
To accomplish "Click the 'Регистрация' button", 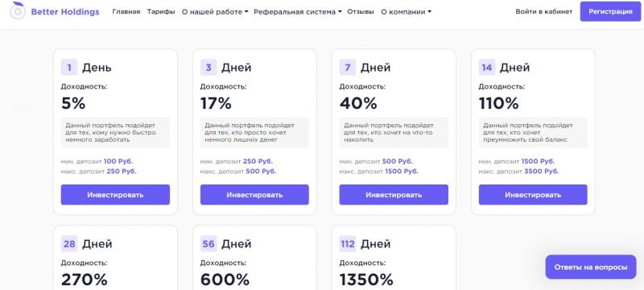I will pos(610,11).
